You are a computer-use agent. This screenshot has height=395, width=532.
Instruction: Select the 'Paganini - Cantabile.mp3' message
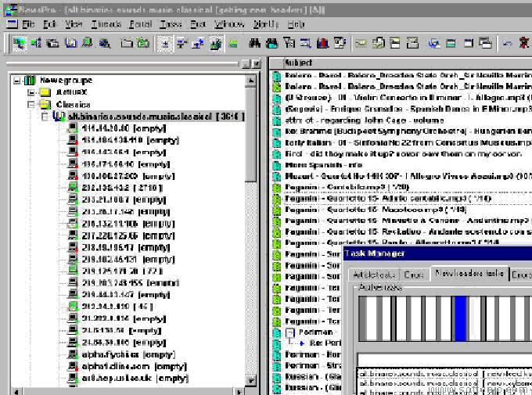pos(347,187)
